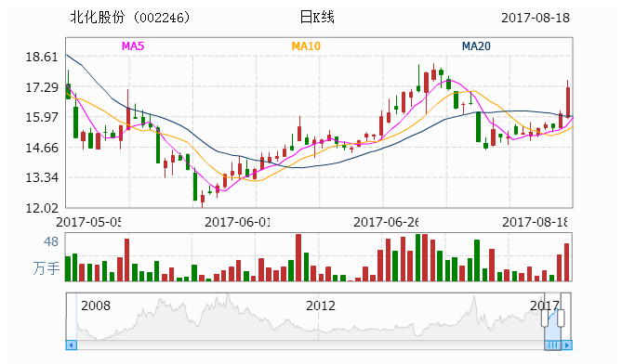Click the right range handle in navigator
The image size is (622, 364).
(x=561, y=318)
